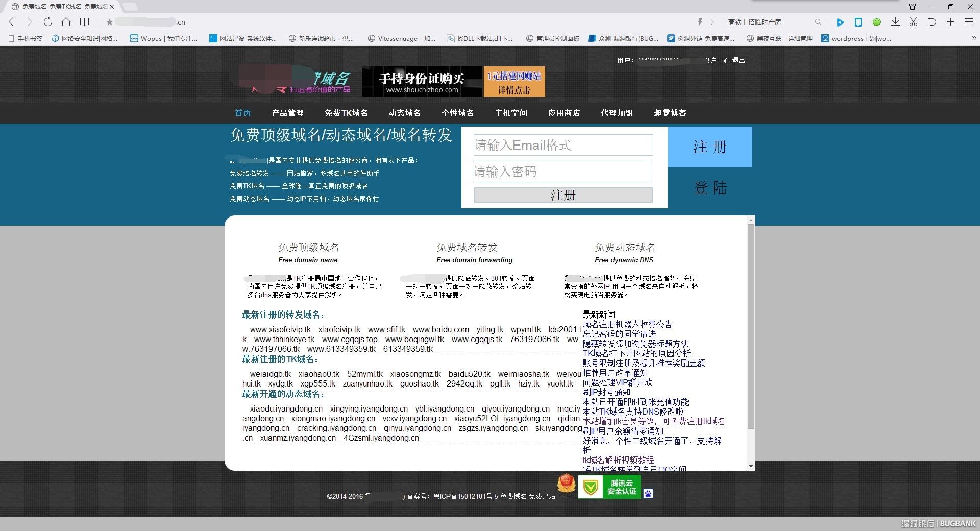Switch to the 产品管理 navigation tab

tap(288, 113)
